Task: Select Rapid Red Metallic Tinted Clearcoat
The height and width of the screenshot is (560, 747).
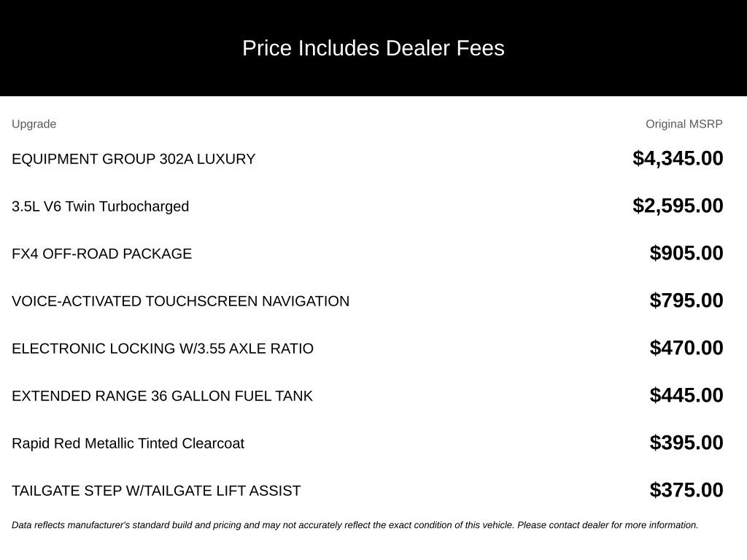Action: click(x=128, y=443)
